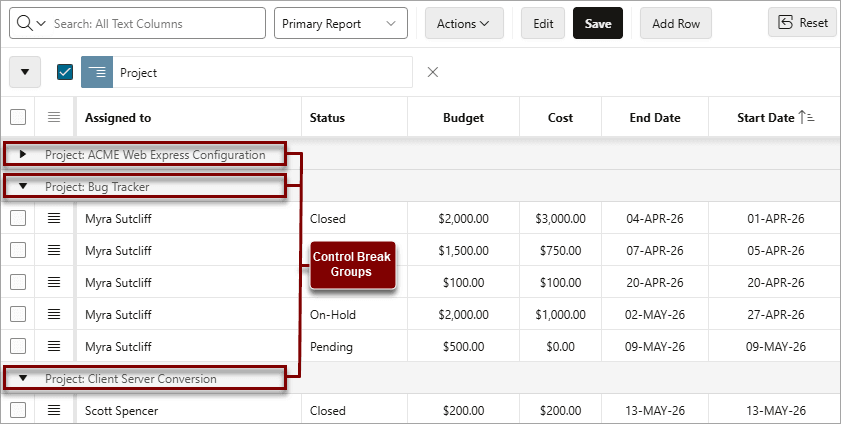Click the Project control break label
The image size is (841, 424).
(x=138, y=73)
